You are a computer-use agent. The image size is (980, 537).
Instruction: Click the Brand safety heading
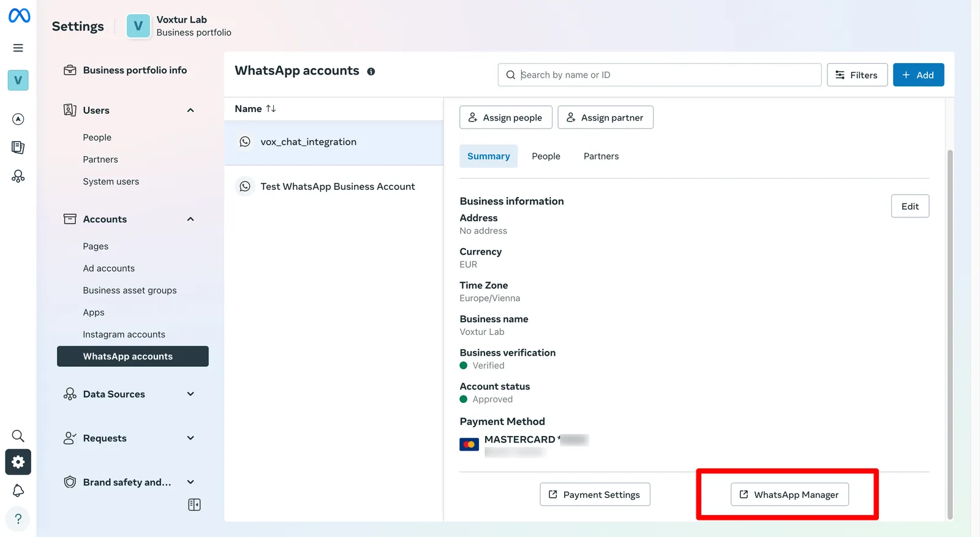tap(127, 483)
